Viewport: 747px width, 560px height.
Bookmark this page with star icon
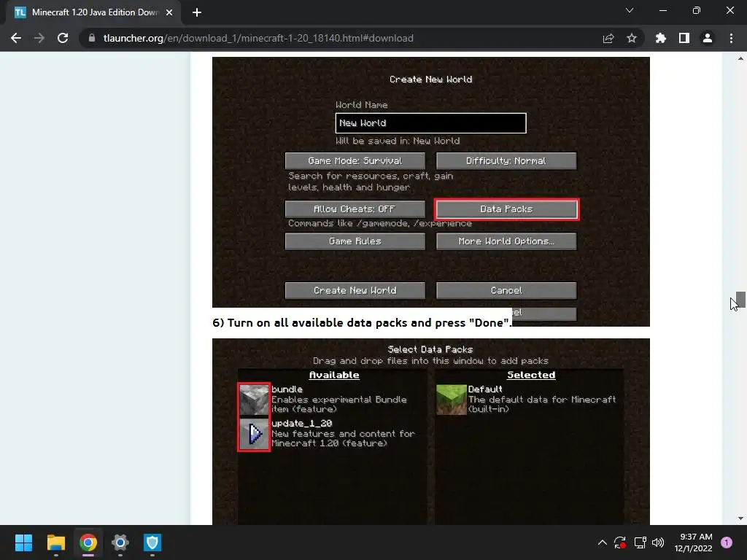(632, 38)
